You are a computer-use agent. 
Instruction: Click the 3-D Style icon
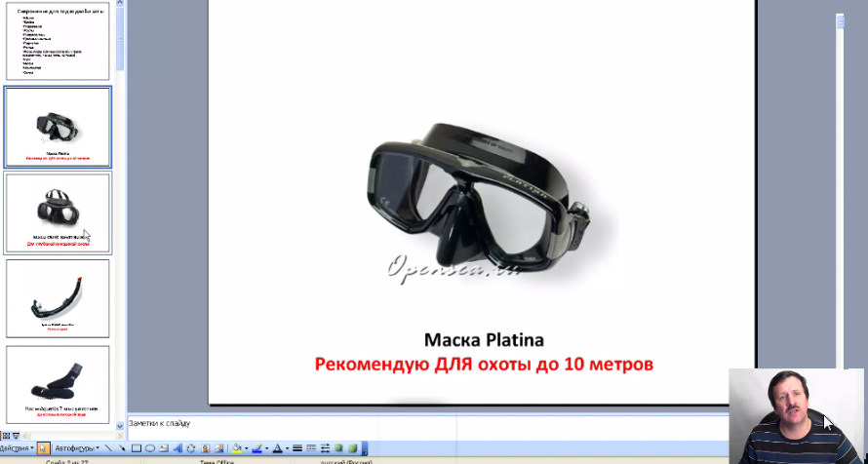[x=352, y=448]
